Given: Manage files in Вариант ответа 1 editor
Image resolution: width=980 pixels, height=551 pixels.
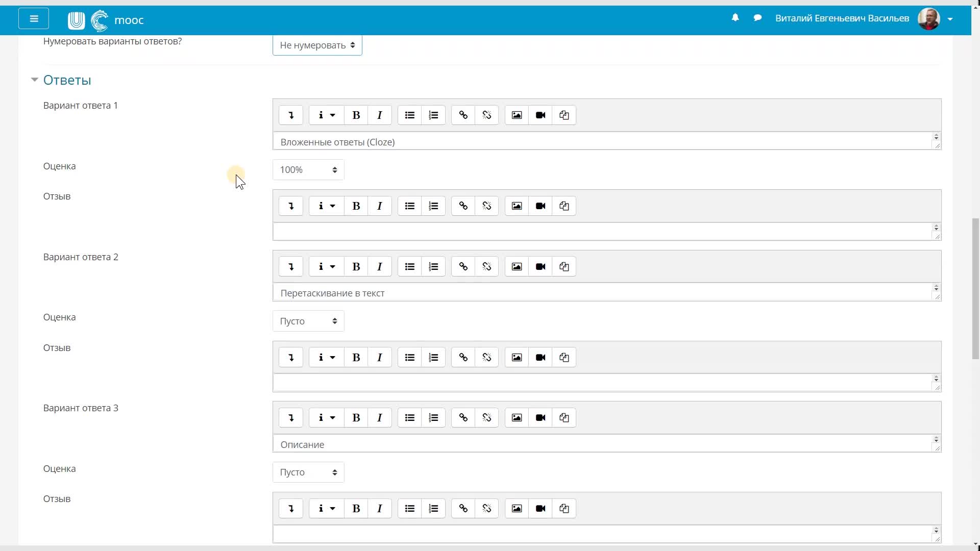Looking at the screenshot, I should [564, 115].
